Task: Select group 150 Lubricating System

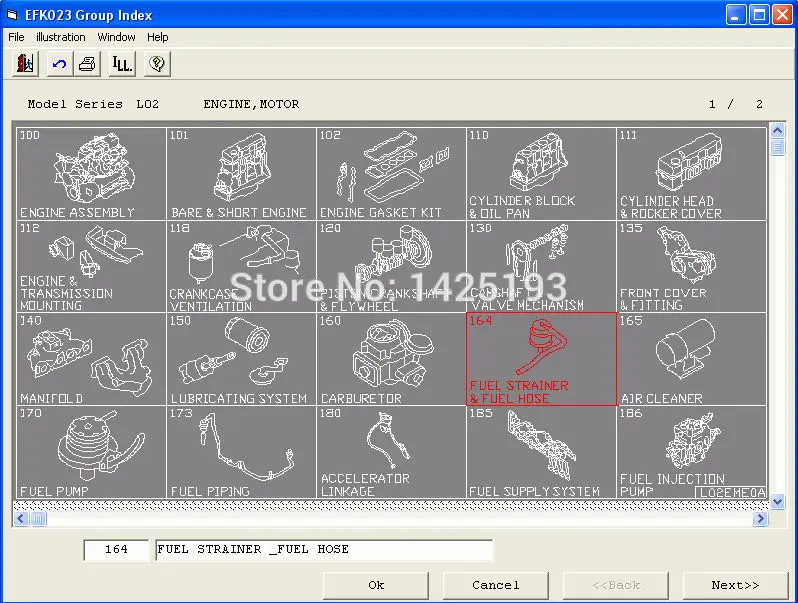Action: click(241, 359)
